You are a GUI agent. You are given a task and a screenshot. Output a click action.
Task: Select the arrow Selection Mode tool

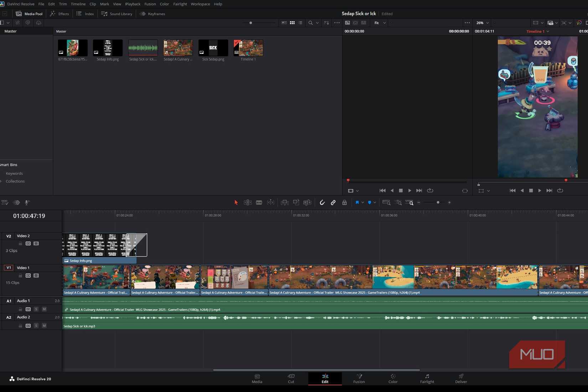pos(236,202)
